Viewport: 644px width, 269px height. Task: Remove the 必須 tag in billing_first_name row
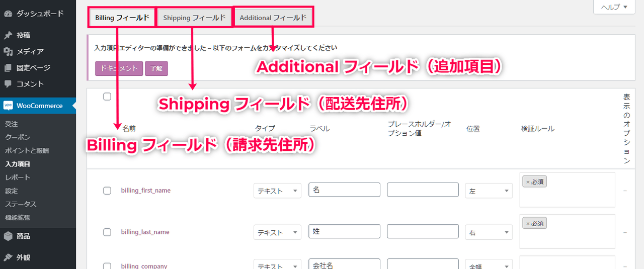pyautogui.click(x=527, y=182)
